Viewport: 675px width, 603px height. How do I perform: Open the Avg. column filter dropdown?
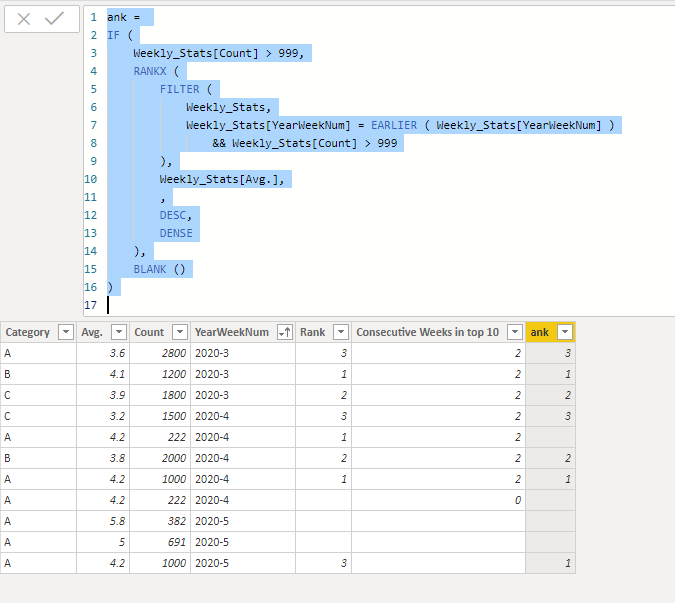pos(119,332)
